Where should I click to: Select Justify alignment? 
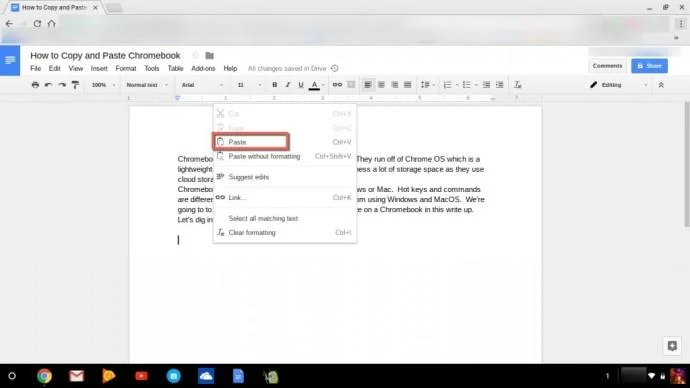[x=407, y=84]
